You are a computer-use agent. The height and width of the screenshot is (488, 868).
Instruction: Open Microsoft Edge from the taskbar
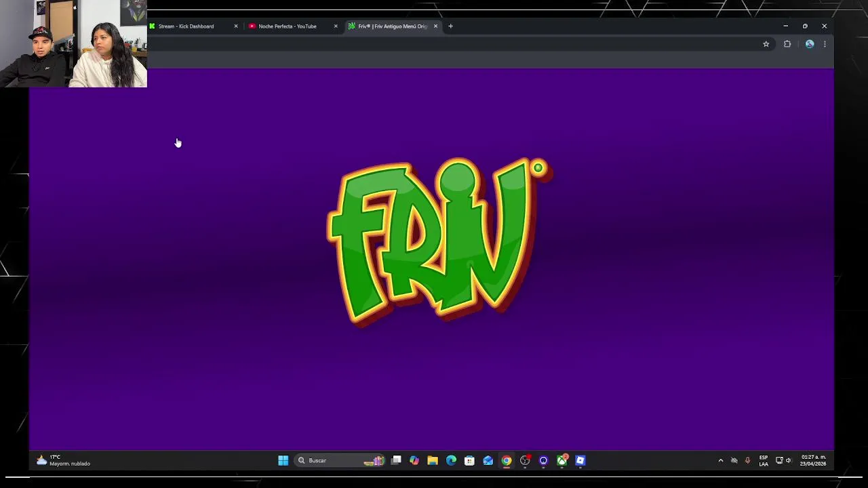point(451,461)
